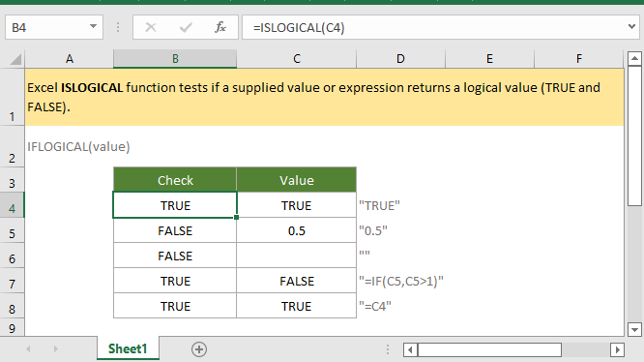Select row 3 header

[x=13, y=180]
